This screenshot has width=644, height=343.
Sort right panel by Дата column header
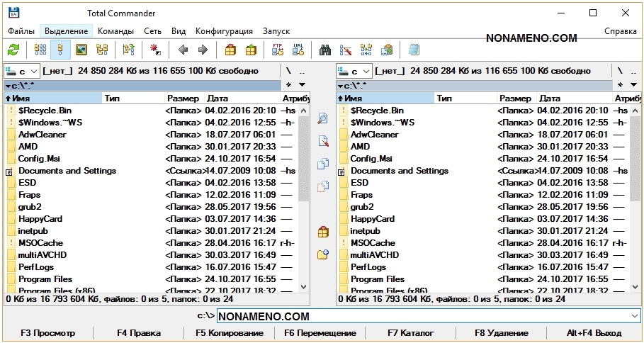575,99
